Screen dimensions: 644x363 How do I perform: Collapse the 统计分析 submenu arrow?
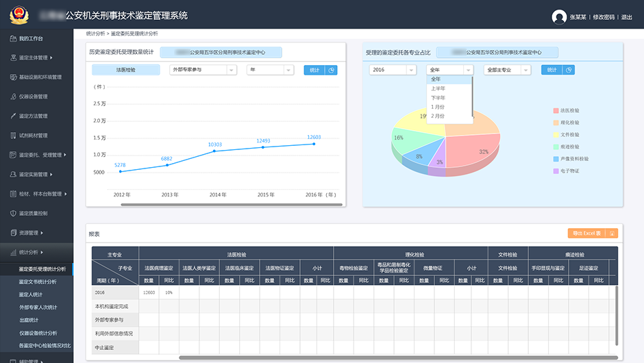point(42,252)
